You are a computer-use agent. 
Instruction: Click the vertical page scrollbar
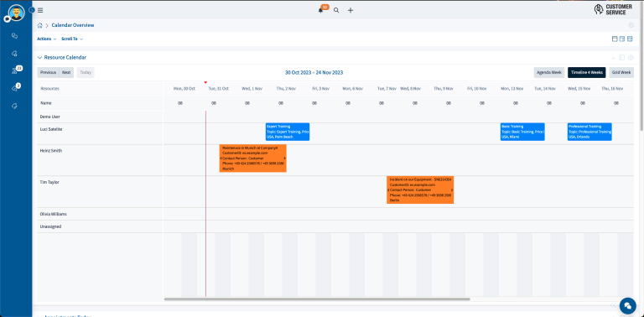[x=641, y=65]
